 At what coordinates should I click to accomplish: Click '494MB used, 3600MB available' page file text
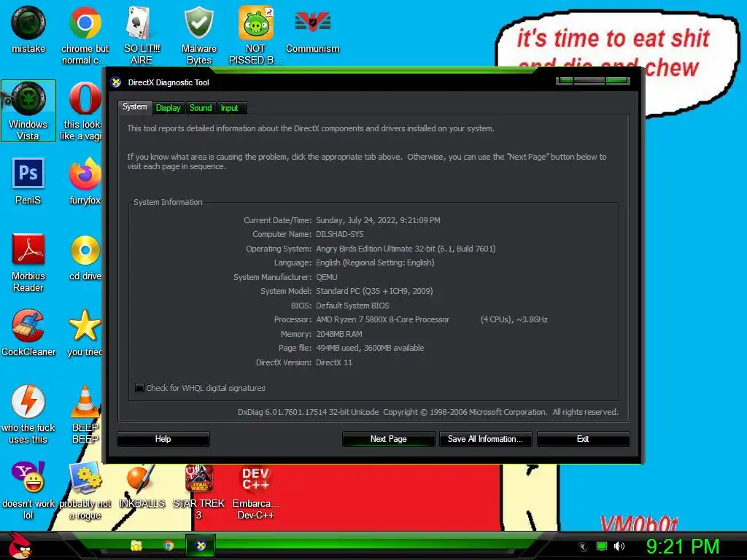[x=370, y=348]
